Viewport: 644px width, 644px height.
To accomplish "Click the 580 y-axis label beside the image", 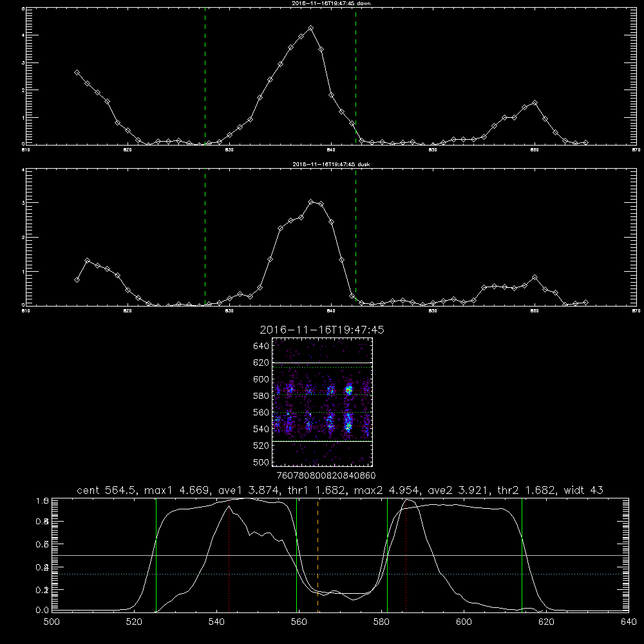I will (261, 396).
